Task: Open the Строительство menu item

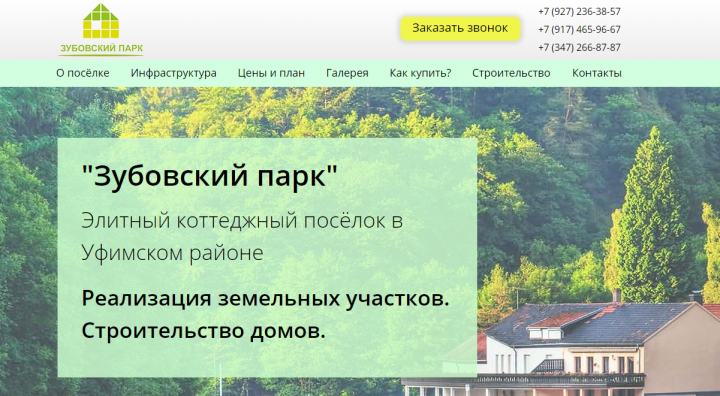Action: (511, 73)
